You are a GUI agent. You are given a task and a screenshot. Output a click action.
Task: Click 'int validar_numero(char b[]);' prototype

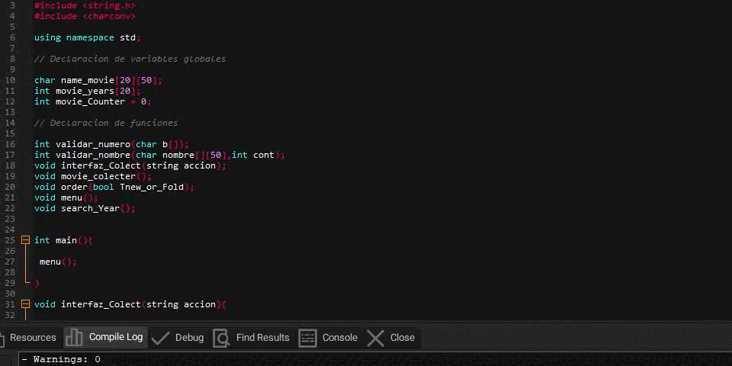(x=112, y=144)
